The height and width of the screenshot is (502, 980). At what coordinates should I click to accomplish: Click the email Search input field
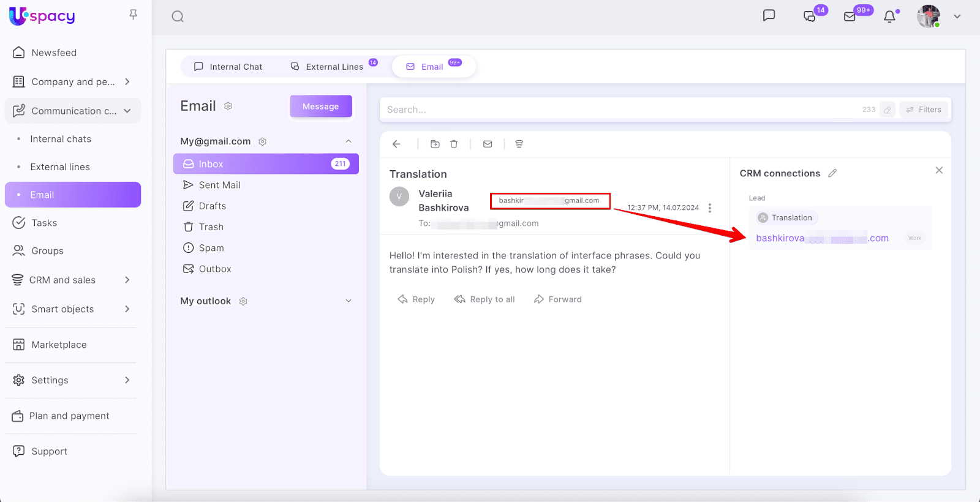(619, 110)
